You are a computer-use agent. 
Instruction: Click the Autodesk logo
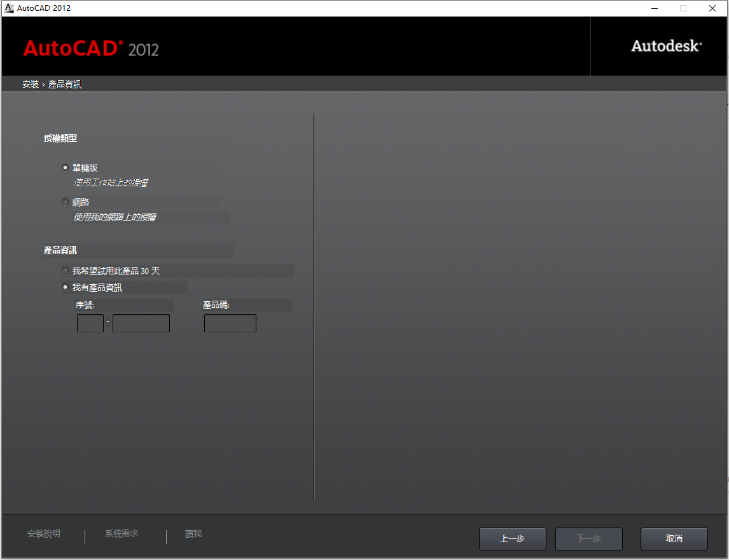click(x=666, y=46)
